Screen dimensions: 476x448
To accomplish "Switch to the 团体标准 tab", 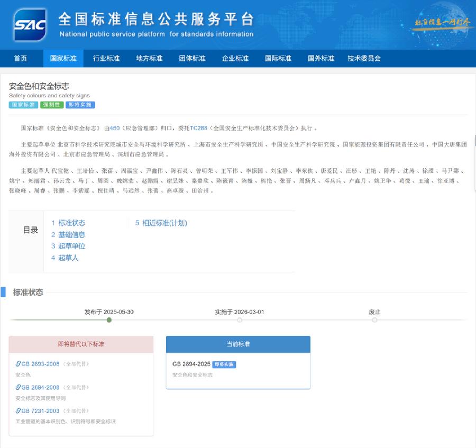I will pyautogui.click(x=191, y=58).
